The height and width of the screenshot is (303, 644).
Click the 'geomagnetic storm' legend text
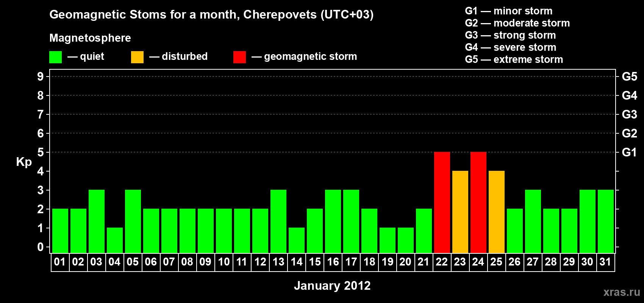pyautogui.click(x=311, y=56)
